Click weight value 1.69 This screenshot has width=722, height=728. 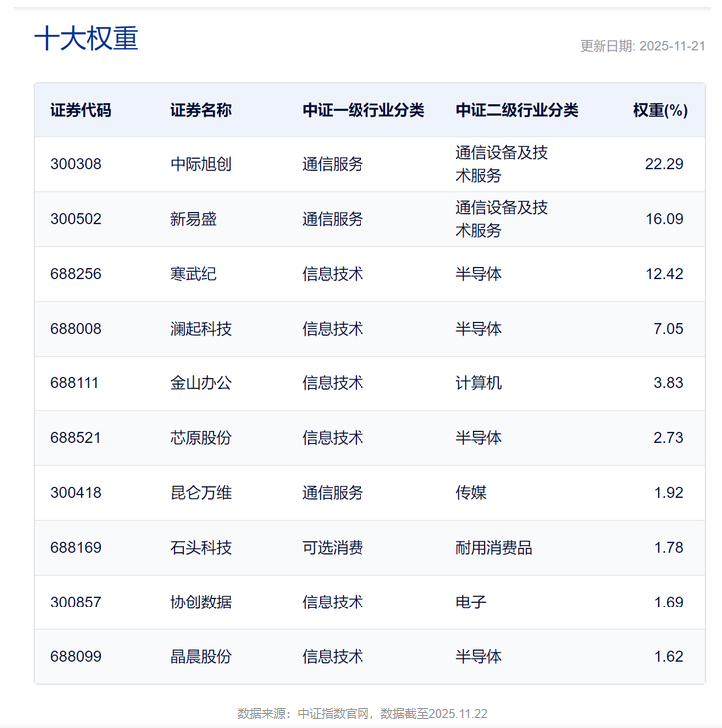tap(668, 603)
